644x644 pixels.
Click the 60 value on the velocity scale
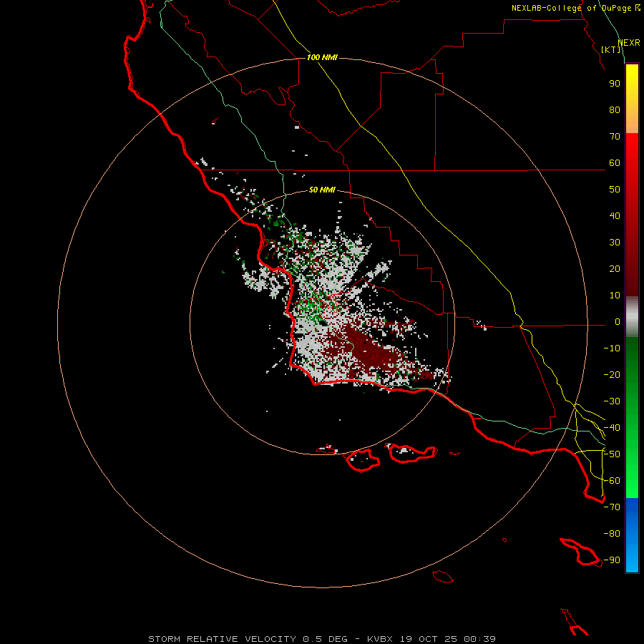coord(615,163)
